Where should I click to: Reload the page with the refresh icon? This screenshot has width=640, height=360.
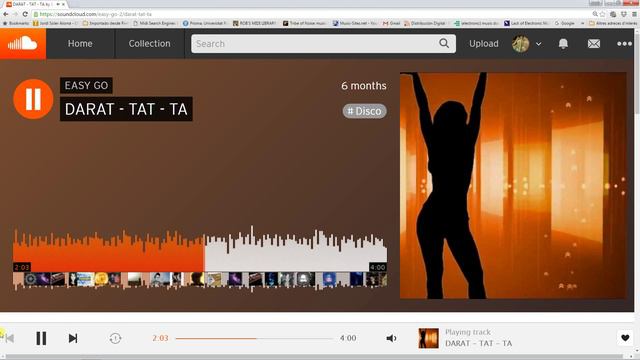[x=25, y=14]
